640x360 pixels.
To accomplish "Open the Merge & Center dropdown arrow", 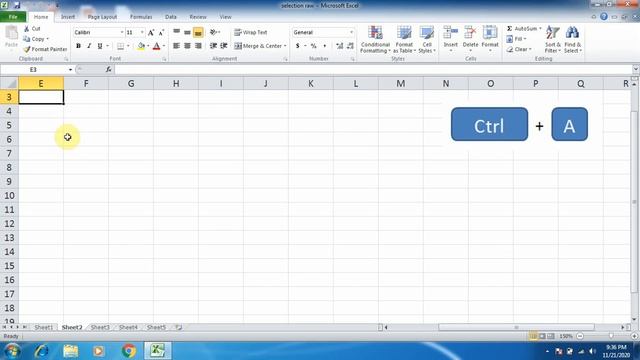I will [285, 46].
